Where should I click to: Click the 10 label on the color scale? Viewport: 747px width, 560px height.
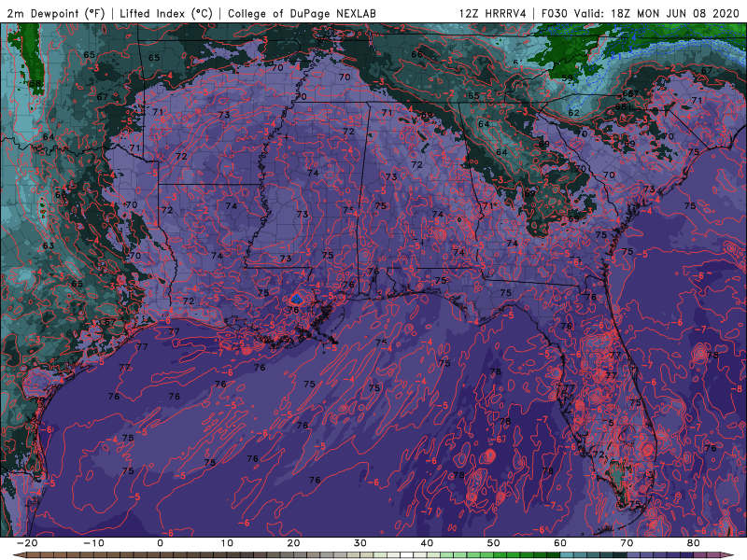pyautogui.click(x=227, y=543)
